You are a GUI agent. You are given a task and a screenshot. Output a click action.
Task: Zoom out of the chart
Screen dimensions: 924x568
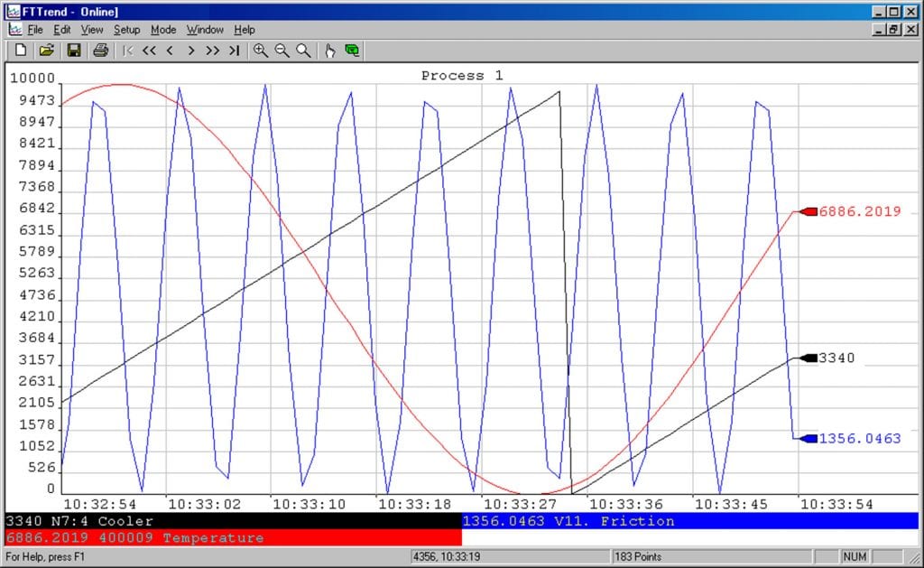(x=282, y=51)
